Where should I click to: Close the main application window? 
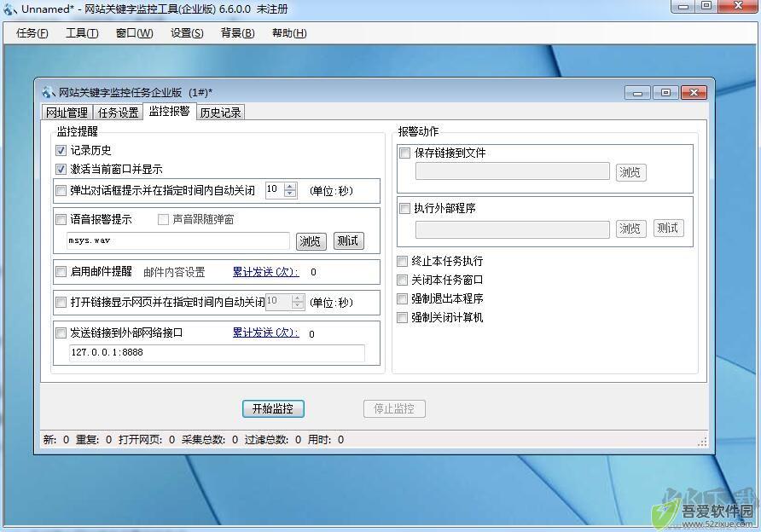(739, 6)
